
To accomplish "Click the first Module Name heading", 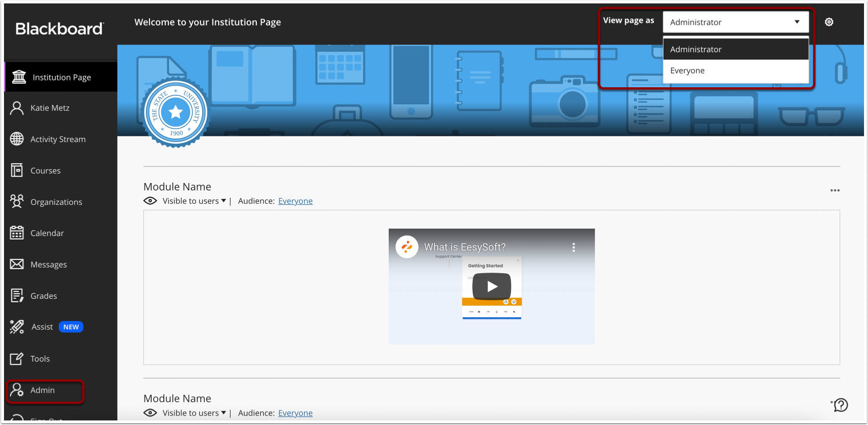I will [177, 187].
